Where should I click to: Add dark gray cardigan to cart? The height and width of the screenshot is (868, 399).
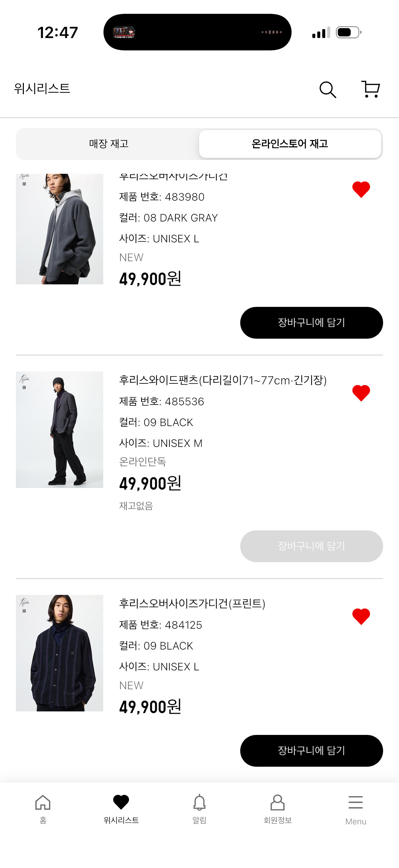click(311, 322)
